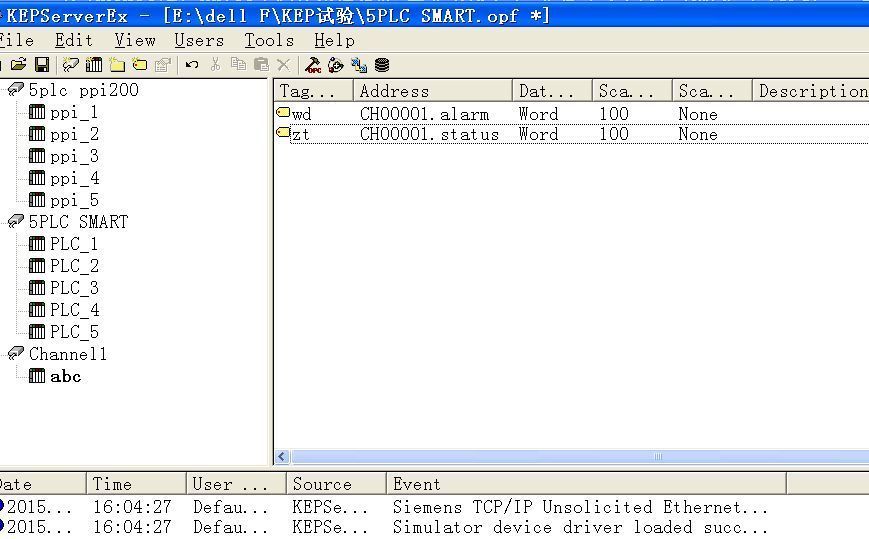The width and height of the screenshot is (869, 539).
Task: Click the Event column header in the log
Action: click(586, 484)
